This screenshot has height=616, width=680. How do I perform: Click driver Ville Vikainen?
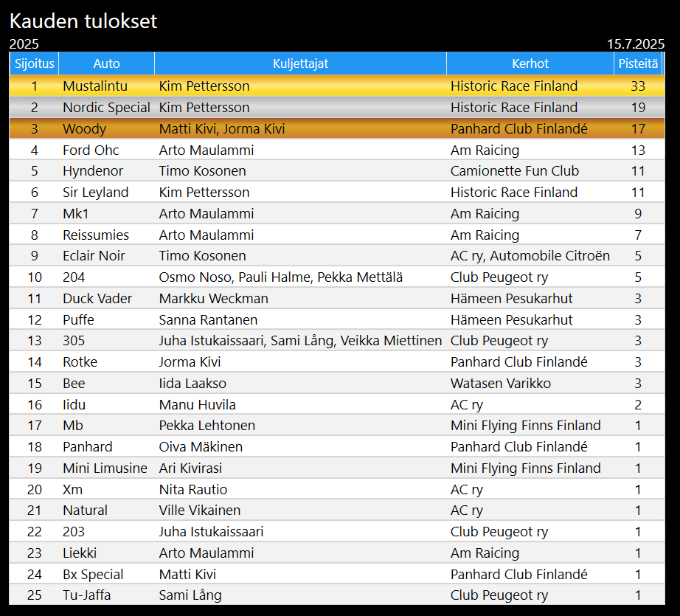(x=199, y=511)
